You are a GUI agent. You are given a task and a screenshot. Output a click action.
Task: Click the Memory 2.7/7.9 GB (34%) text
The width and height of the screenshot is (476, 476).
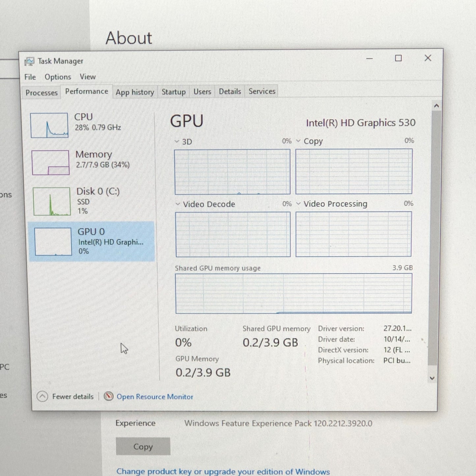click(103, 165)
